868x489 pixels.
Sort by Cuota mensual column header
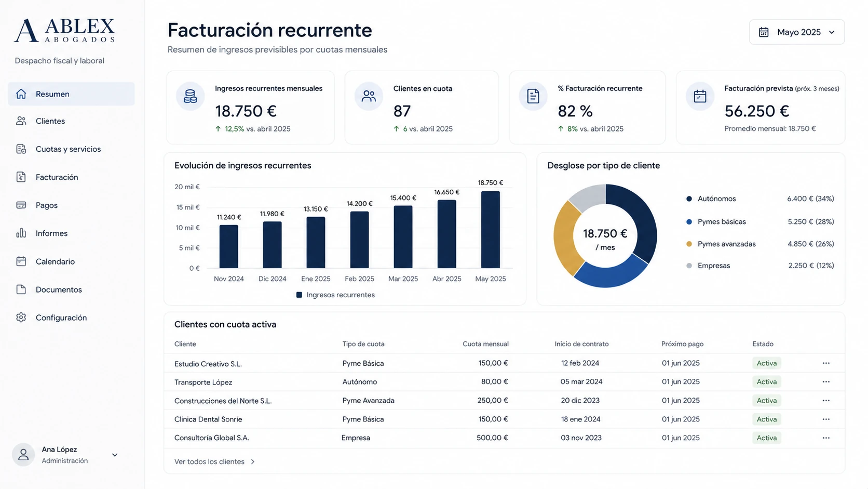(x=485, y=344)
